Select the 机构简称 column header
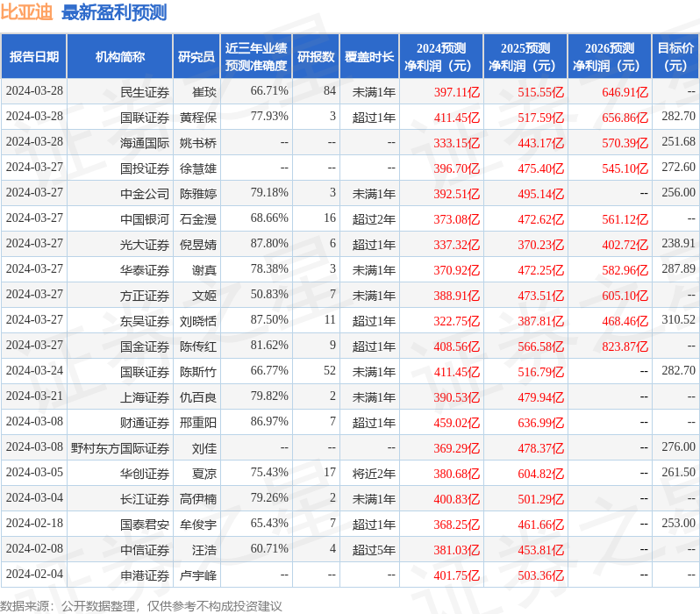This screenshot has height=614, width=700. 119,56
